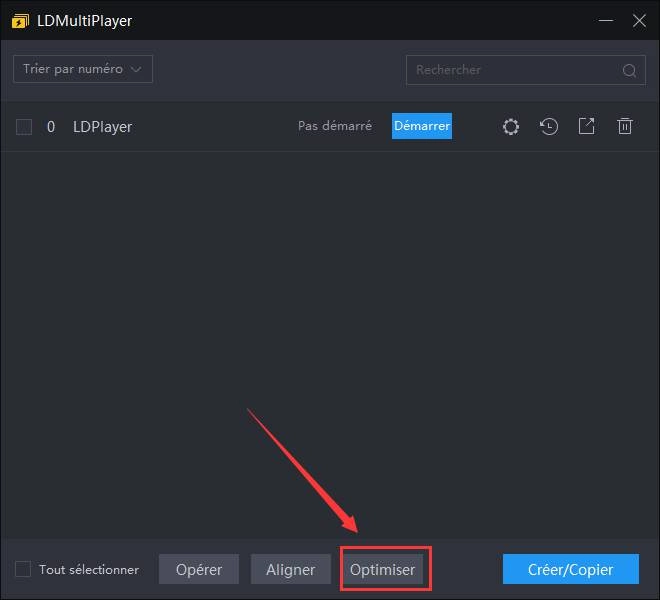
Task: Enable the Tout sélectionner checkbox
Action: 23,569
